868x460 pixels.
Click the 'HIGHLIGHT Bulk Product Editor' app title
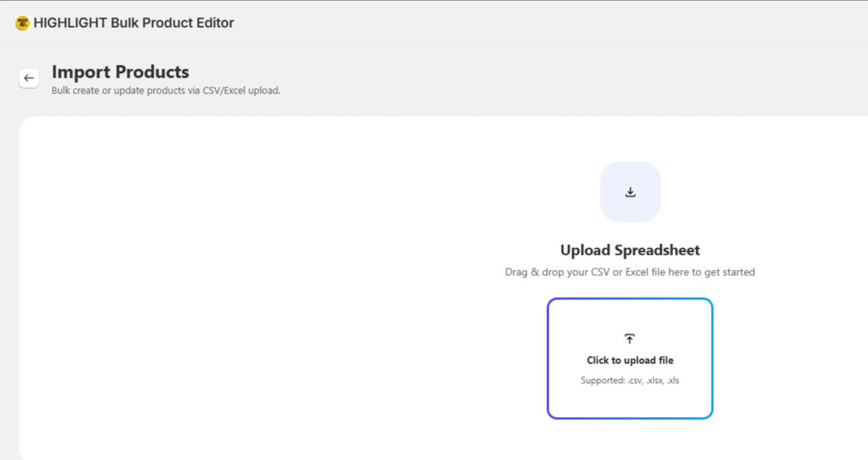(x=134, y=23)
